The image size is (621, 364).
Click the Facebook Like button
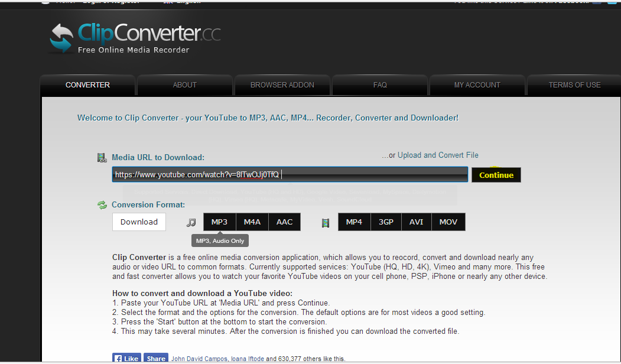click(x=126, y=359)
